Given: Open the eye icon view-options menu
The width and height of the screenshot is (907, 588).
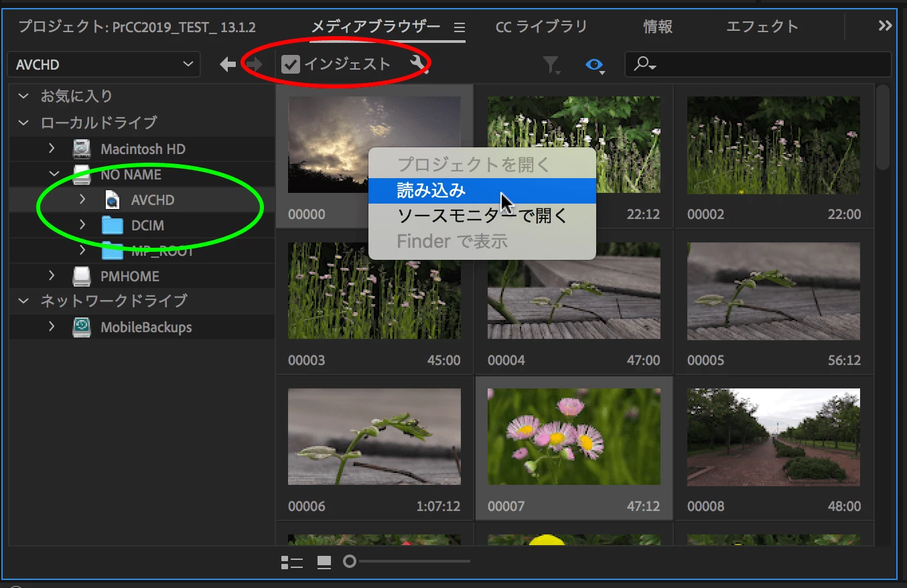Looking at the screenshot, I should [595, 65].
